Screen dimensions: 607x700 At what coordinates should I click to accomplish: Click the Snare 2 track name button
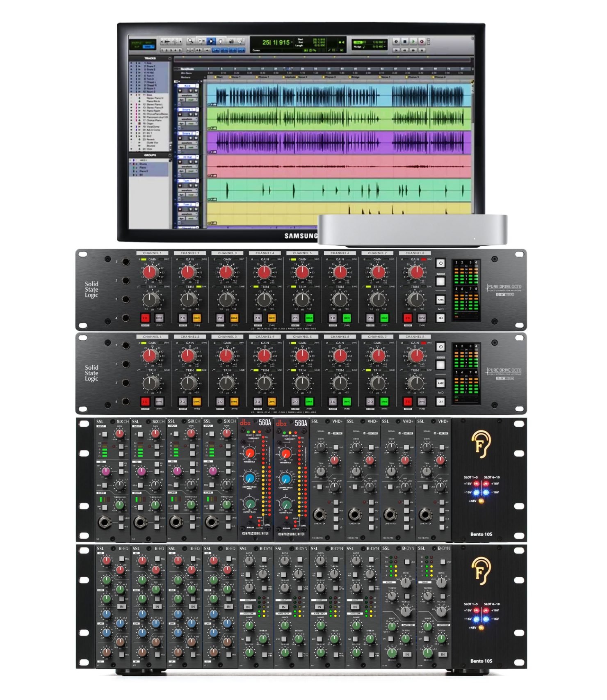(187, 133)
